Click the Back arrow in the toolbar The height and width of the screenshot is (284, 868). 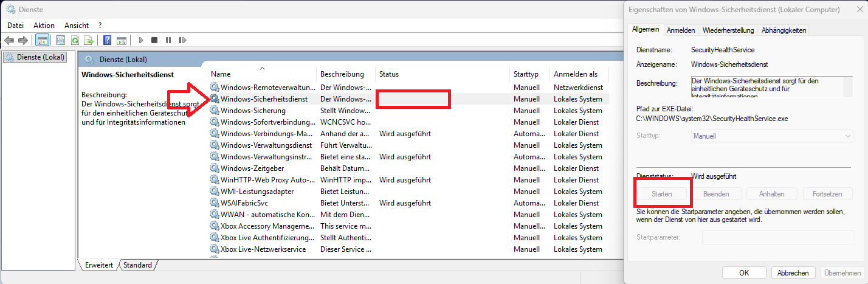(x=9, y=40)
